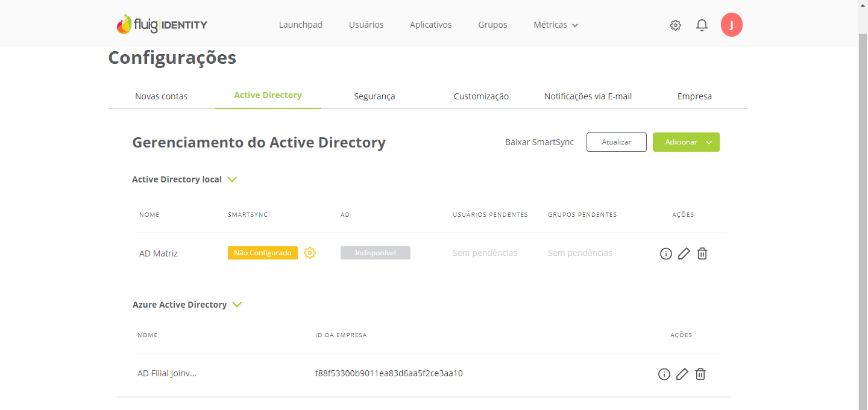The width and height of the screenshot is (868, 410).
Task: Collapse the Active Directory local section
Action: 232,179
